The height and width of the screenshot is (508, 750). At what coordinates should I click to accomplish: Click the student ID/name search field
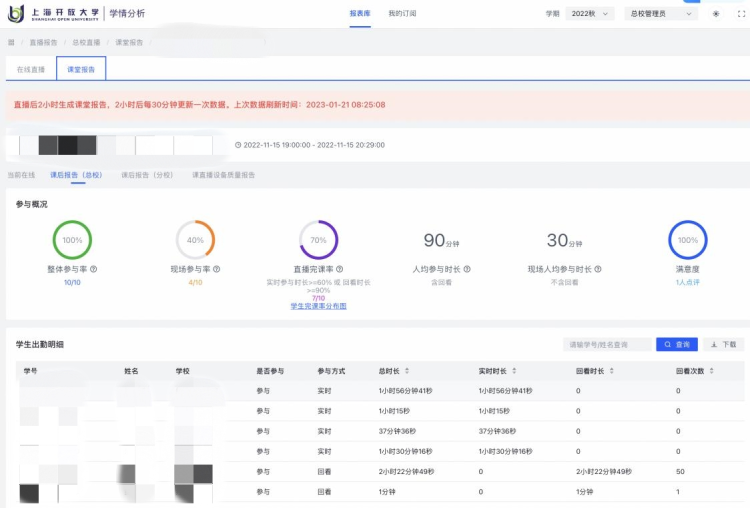[x=607, y=344]
